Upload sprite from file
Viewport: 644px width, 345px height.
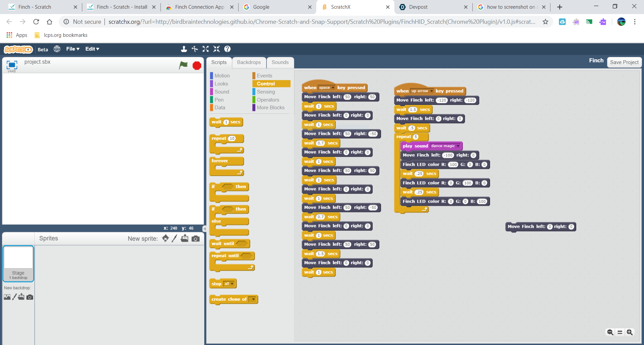pyautogui.click(x=184, y=238)
